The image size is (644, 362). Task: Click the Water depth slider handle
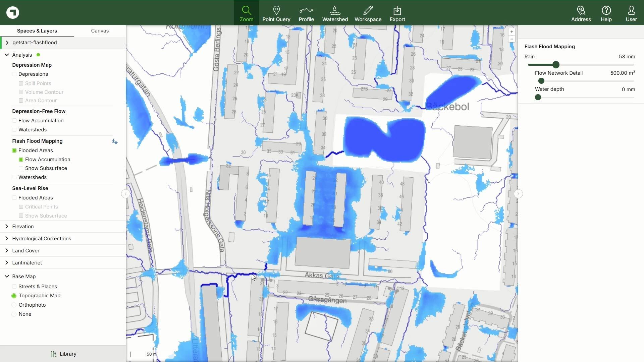pos(538,97)
